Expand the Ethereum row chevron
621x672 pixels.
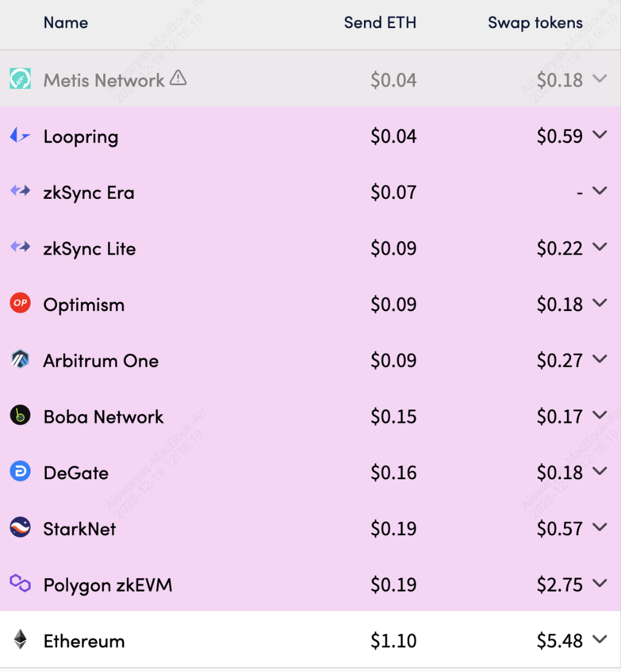tap(600, 639)
